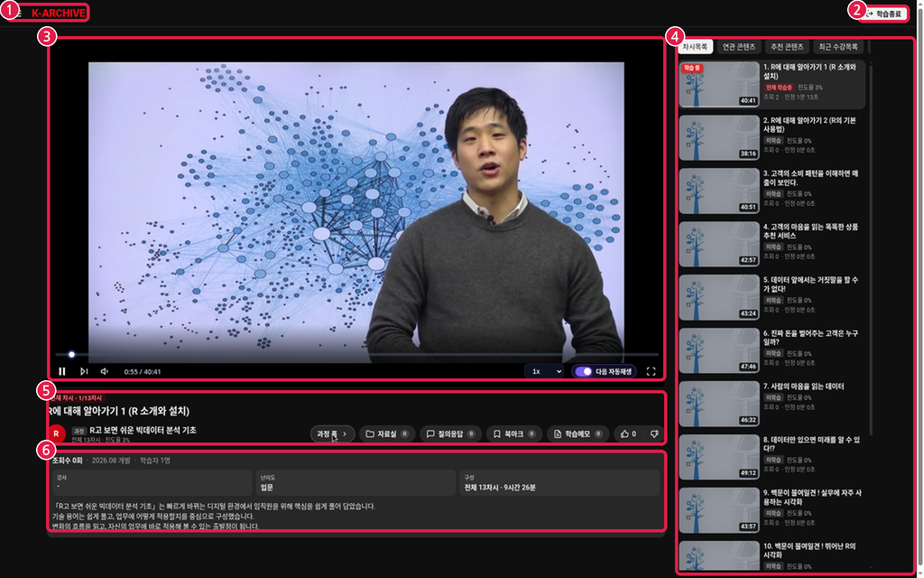Screen dimensions: 924x578
Task: Mute the video volume speaker icon
Action: pyautogui.click(x=105, y=371)
